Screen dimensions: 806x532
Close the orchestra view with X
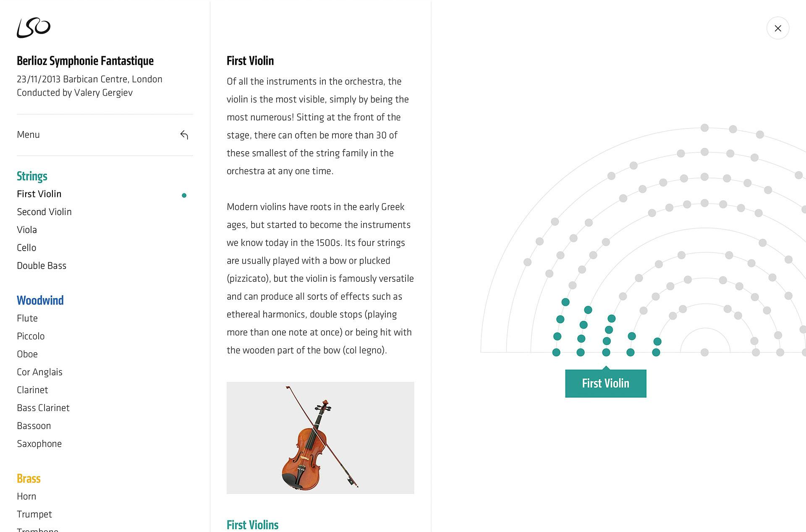[x=777, y=28]
